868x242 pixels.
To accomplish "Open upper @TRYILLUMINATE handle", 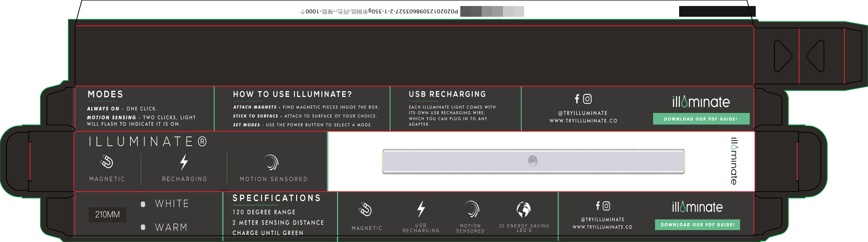I will click(583, 113).
